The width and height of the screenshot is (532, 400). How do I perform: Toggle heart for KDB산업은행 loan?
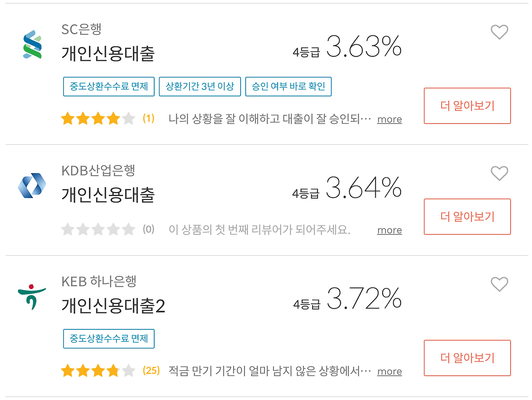tap(499, 173)
